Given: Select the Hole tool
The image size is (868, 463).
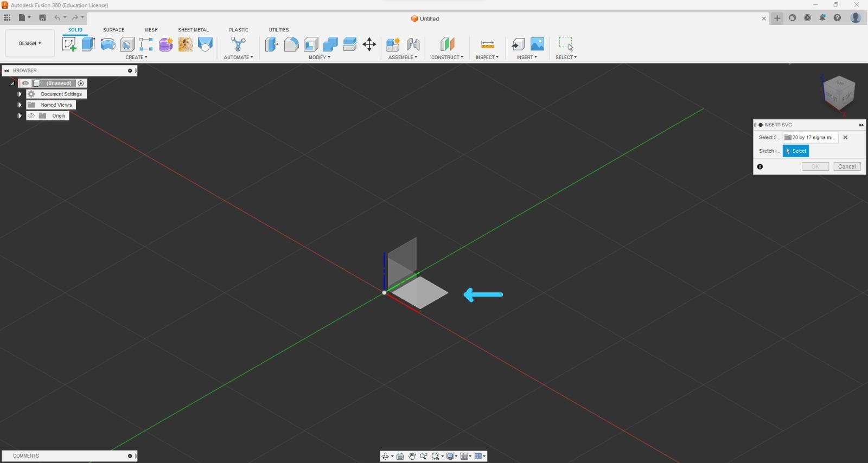Looking at the screenshot, I should point(127,44).
